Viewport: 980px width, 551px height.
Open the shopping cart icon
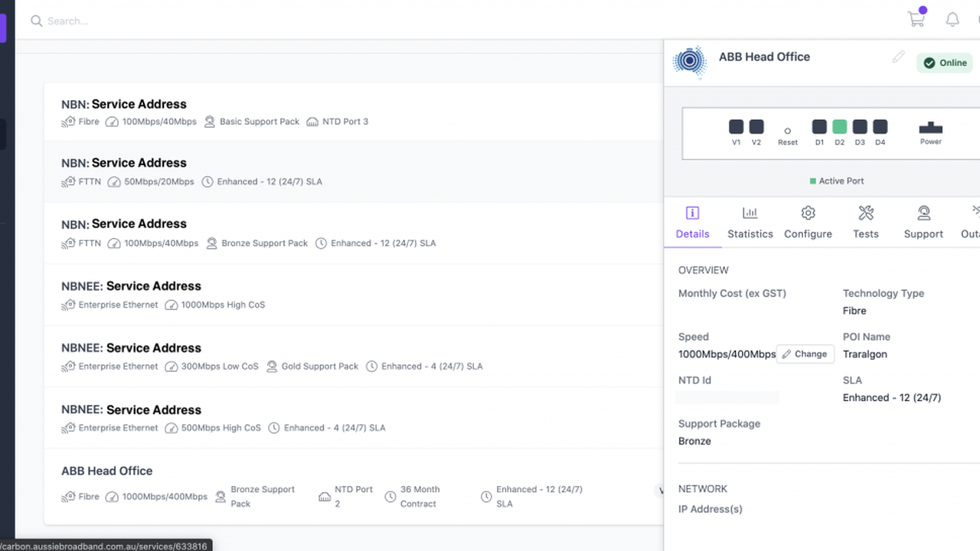[x=916, y=19]
